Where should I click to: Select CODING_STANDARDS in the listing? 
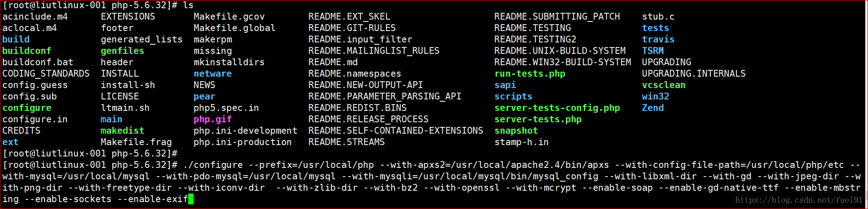click(46, 74)
